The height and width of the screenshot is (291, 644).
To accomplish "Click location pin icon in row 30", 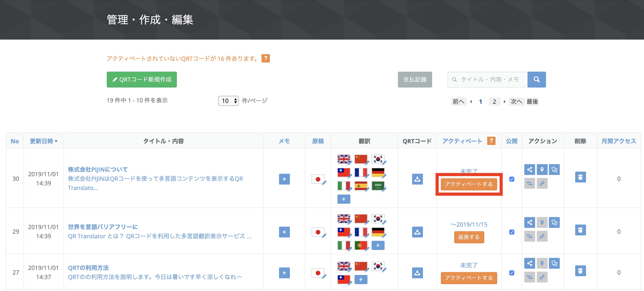I will tap(542, 170).
